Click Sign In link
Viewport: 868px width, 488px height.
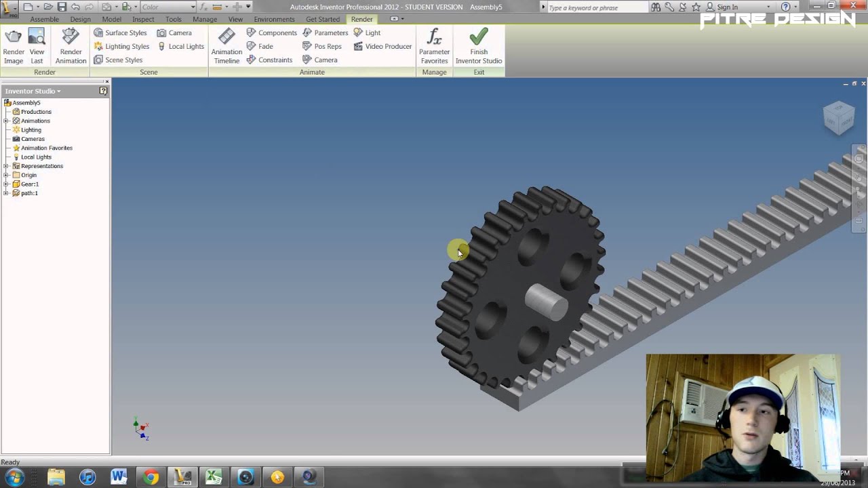click(x=728, y=7)
